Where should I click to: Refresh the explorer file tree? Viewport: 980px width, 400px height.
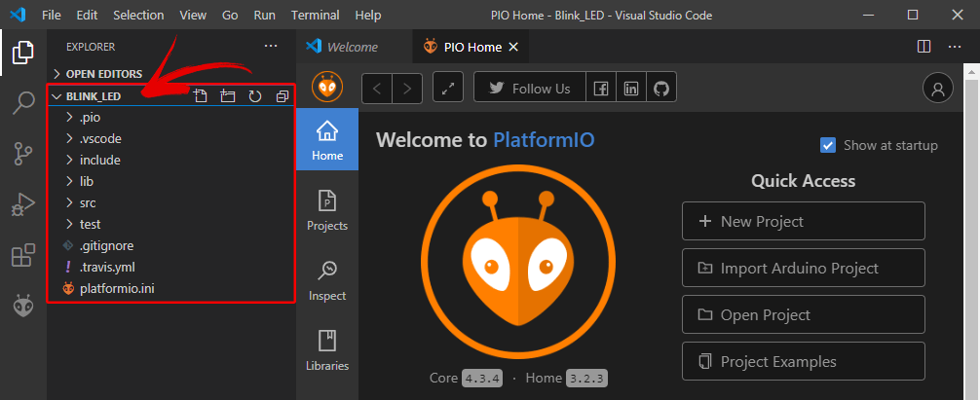tap(255, 96)
